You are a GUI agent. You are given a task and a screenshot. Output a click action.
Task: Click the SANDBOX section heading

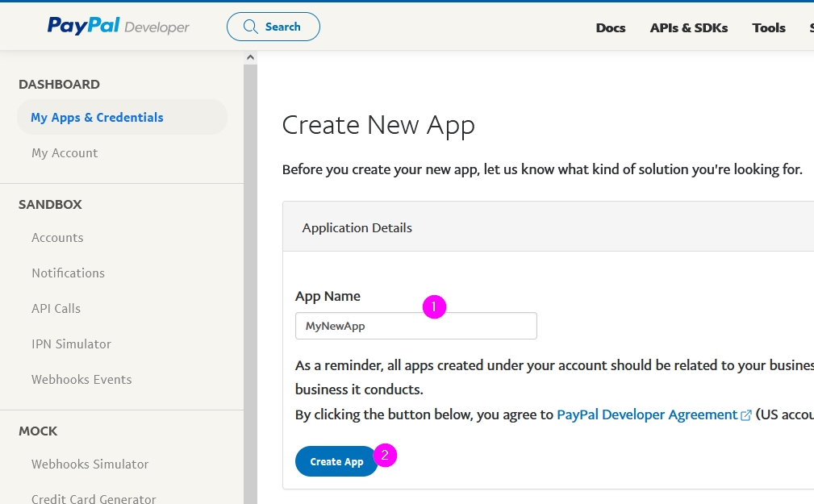click(x=50, y=205)
